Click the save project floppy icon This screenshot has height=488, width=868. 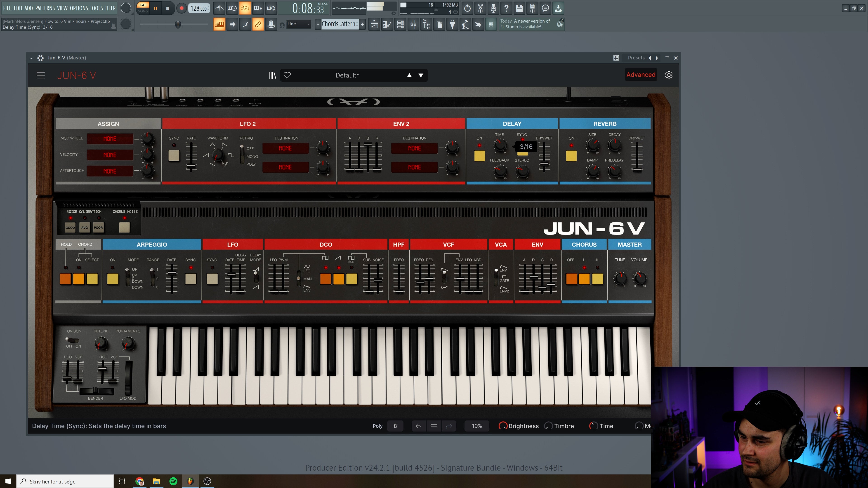click(x=519, y=8)
